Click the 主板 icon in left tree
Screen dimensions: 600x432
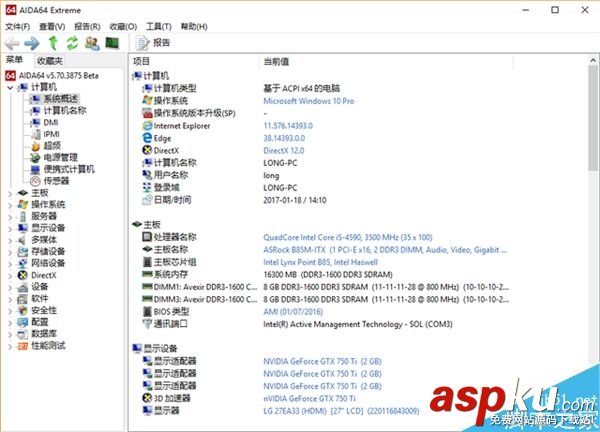pos(23,193)
